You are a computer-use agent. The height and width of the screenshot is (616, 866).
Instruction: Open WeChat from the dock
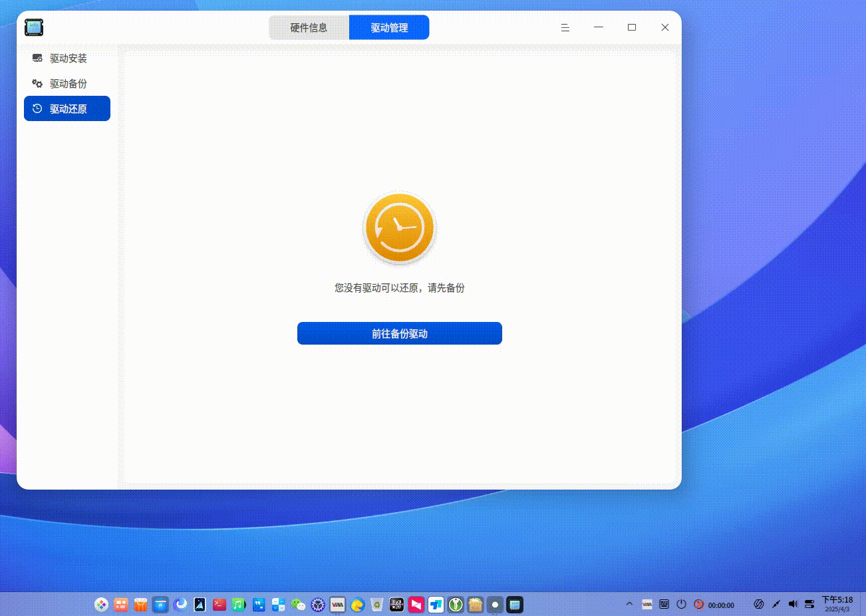(299, 605)
